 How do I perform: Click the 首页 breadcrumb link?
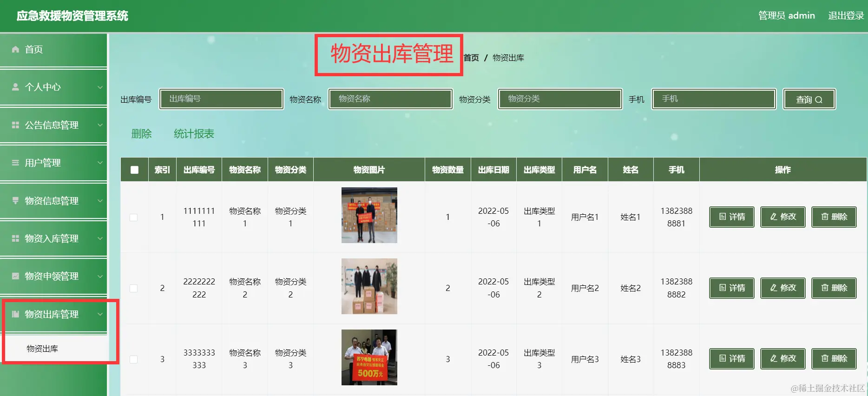(x=471, y=58)
